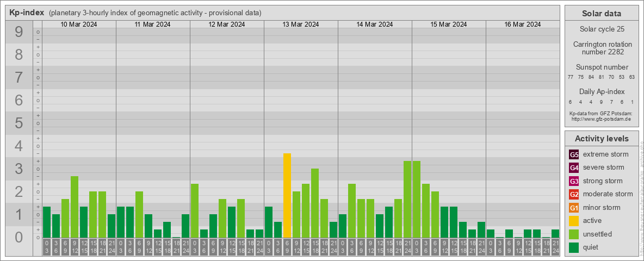Click the 14 Mar 2024 03-06 bar
The image size is (644, 261).
(x=351, y=210)
